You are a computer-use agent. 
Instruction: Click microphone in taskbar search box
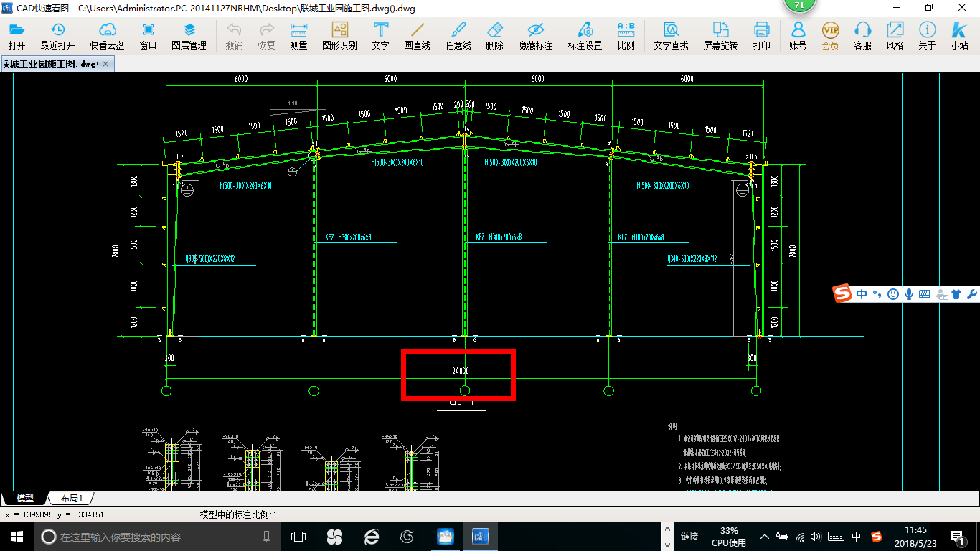pyautogui.click(x=267, y=537)
